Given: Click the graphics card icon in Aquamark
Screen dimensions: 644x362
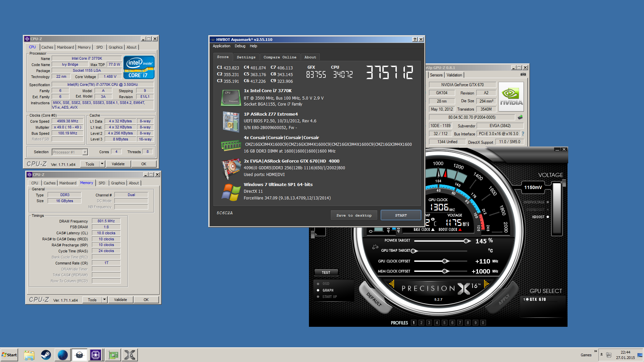Looking at the screenshot, I should (x=231, y=169).
